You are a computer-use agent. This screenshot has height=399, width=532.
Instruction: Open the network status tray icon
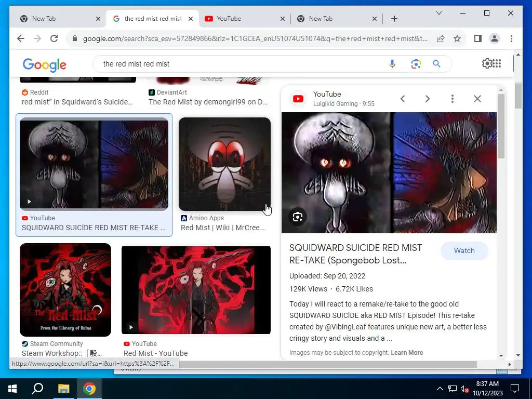(453, 389)
